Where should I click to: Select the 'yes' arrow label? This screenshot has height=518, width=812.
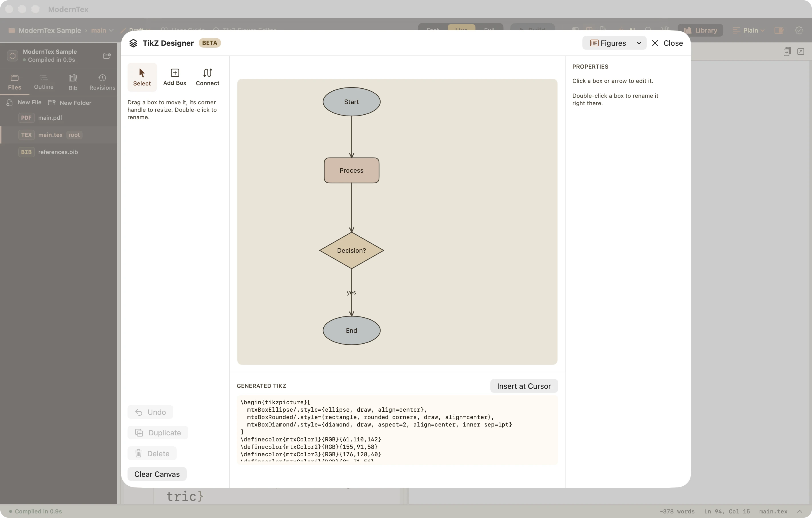[x=351, y=292]
